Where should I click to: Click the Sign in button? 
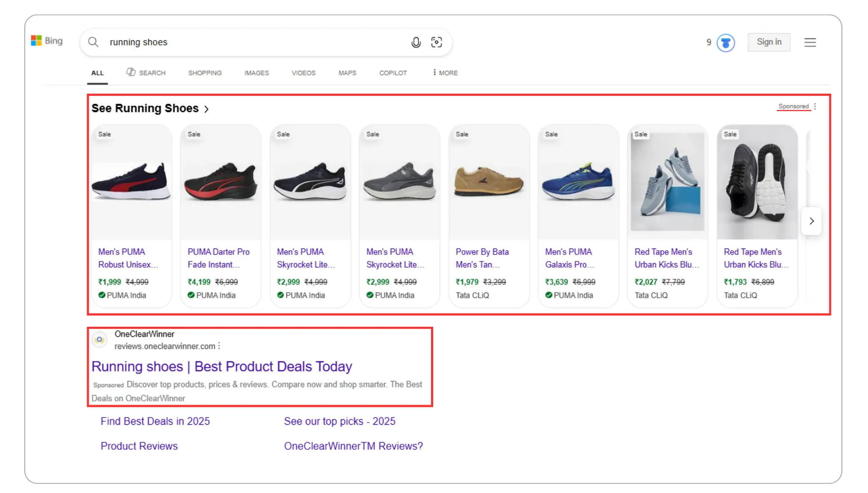(768, 42)
